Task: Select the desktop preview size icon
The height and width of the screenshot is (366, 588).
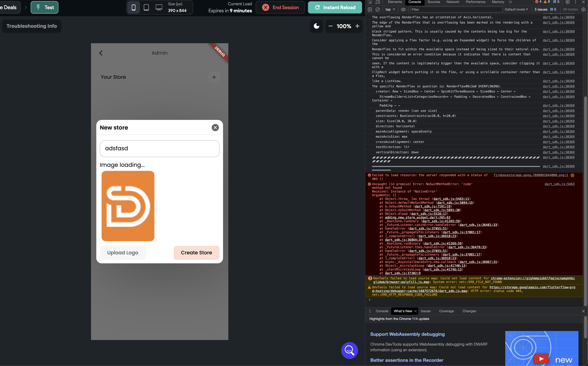Action: click(159, 7)
